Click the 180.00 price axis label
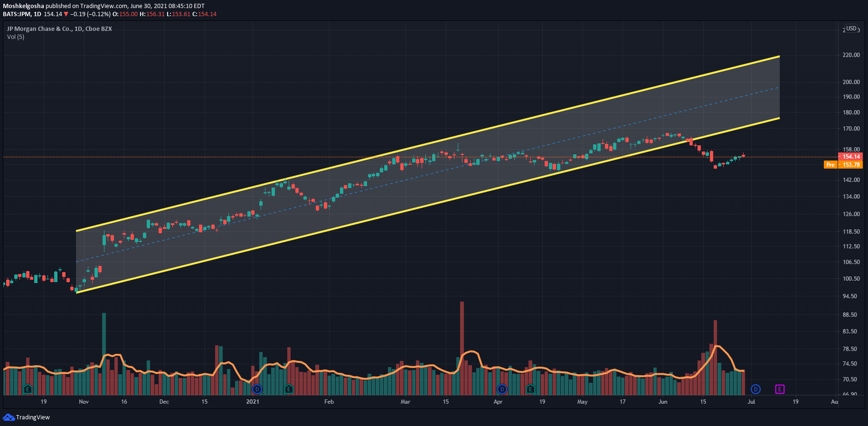This screenshot has width=868, height=426. (851, 113)
